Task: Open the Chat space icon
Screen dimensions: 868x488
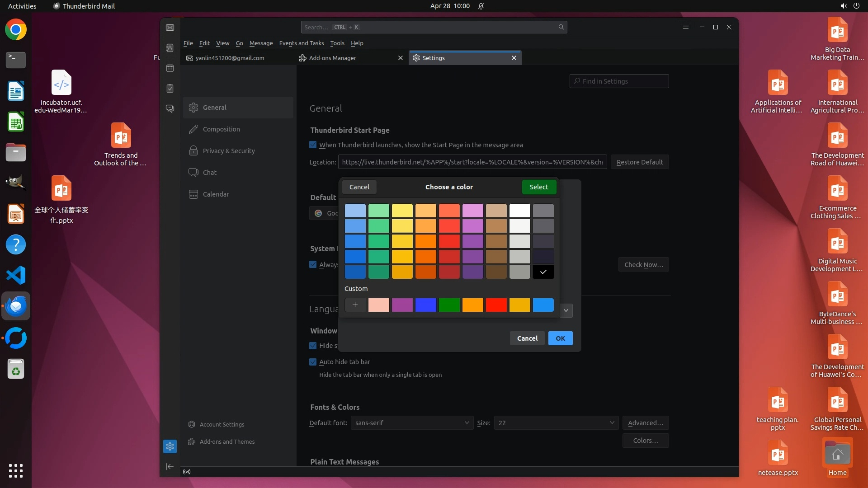Action: point(170,109)
